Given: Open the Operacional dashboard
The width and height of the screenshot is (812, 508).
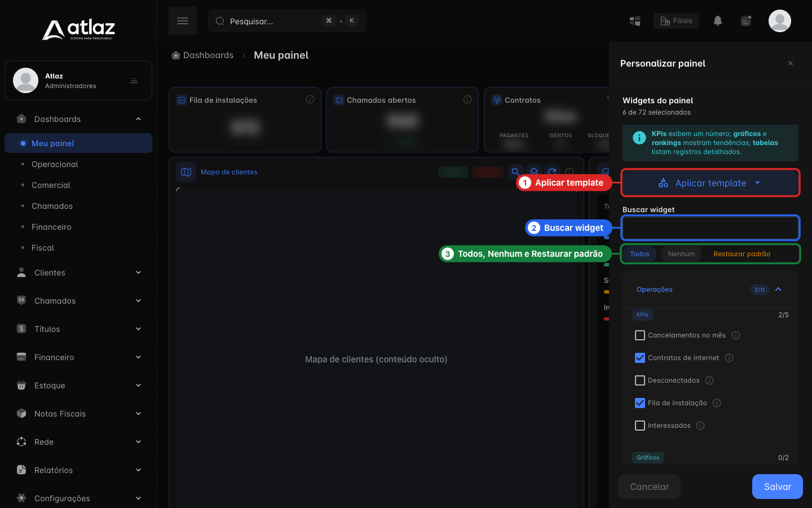Looking at the screenshot, I should 78,164.
